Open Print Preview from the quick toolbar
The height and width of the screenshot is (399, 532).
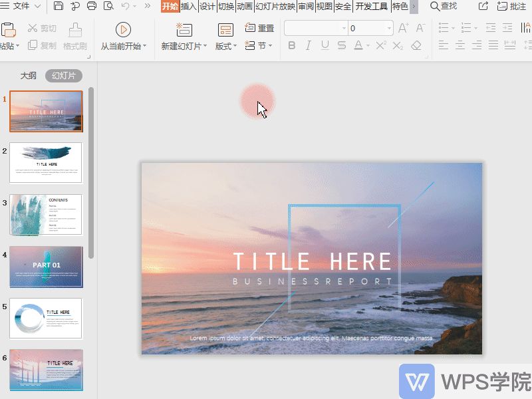[108, 7]
